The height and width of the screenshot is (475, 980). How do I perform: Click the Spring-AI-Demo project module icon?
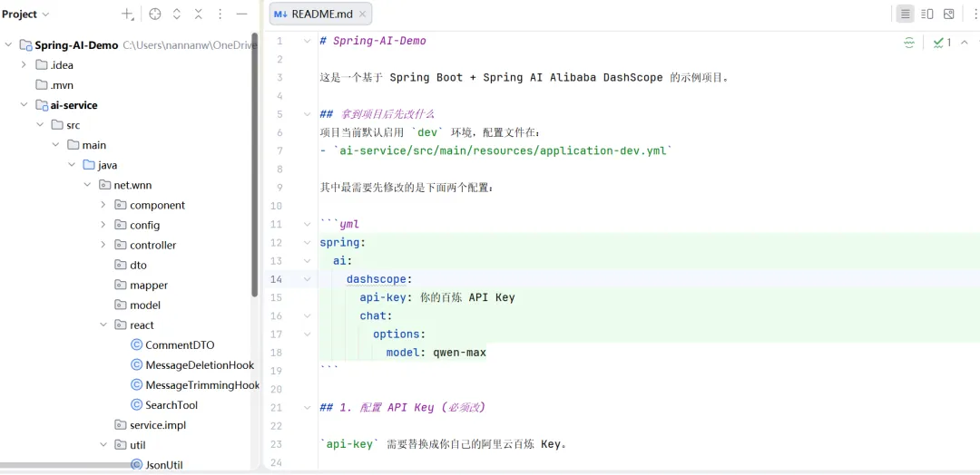tap(25, 45)
